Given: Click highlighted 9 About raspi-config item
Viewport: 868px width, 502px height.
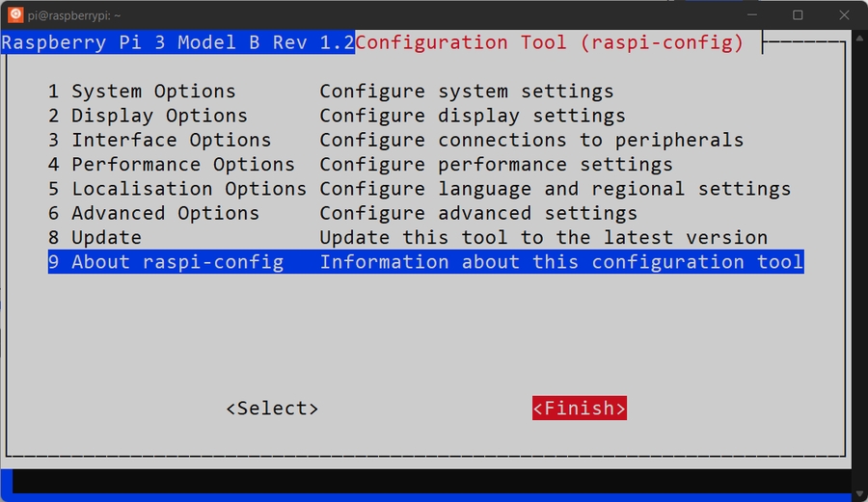Looking at the screenshot, I should pyautogui.click(x=166, y=262).
